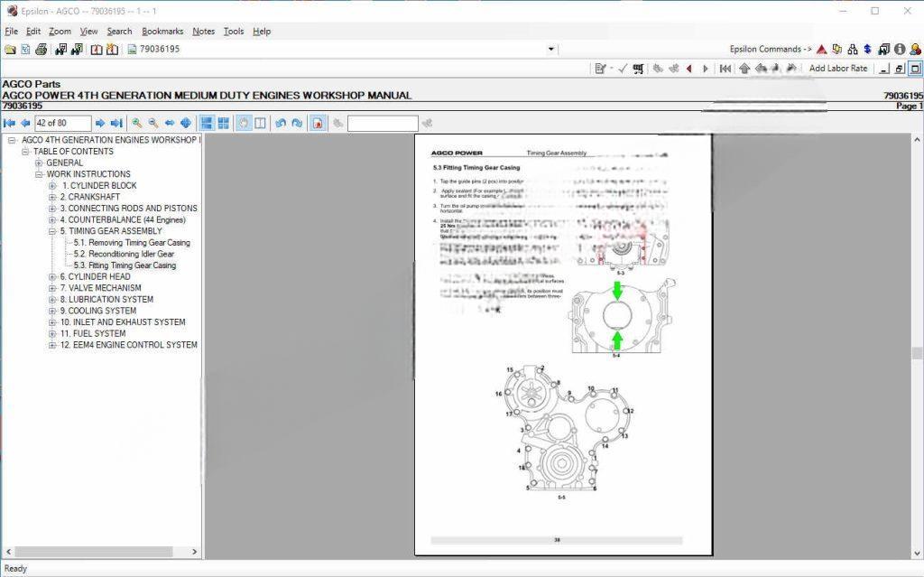Click the red triangle Epsilon command icon
This screenshot has width=924, height=577.
click(822, 49)
